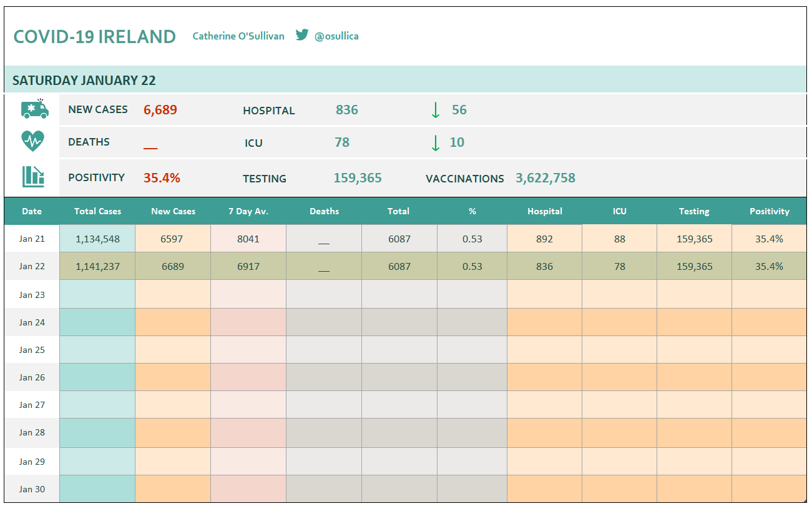Click the heart pulse icon beside Deaths
This screenshot has width=812, height=506.
(x=32, y=141)
